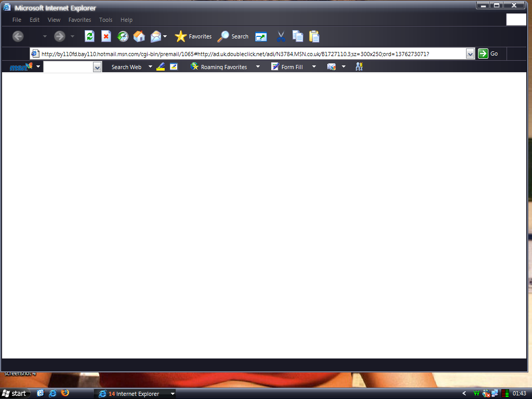This screenshot has height=399, width=532.
Task: Expand the address bar URL dropdown
Action: pyautogui.click(x=470, y=54)
